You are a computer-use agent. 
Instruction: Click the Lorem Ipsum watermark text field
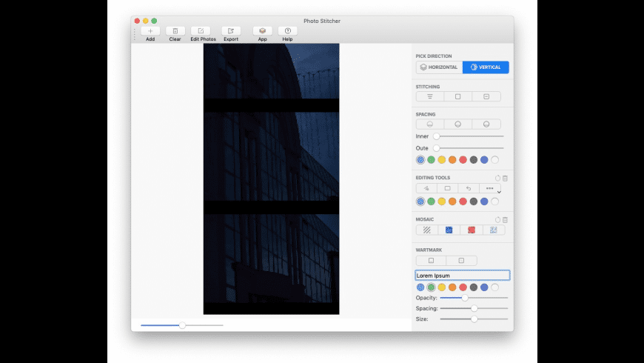click(463, 276)
